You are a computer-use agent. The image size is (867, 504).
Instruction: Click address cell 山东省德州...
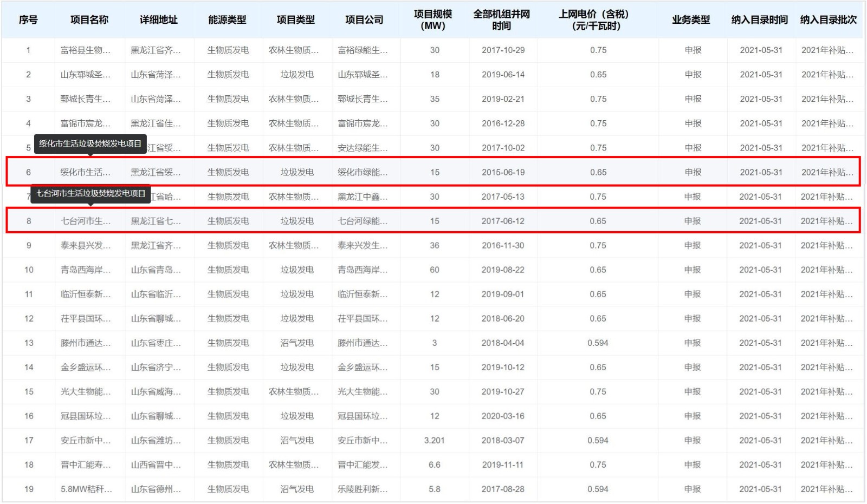click(x=156, y=489)
